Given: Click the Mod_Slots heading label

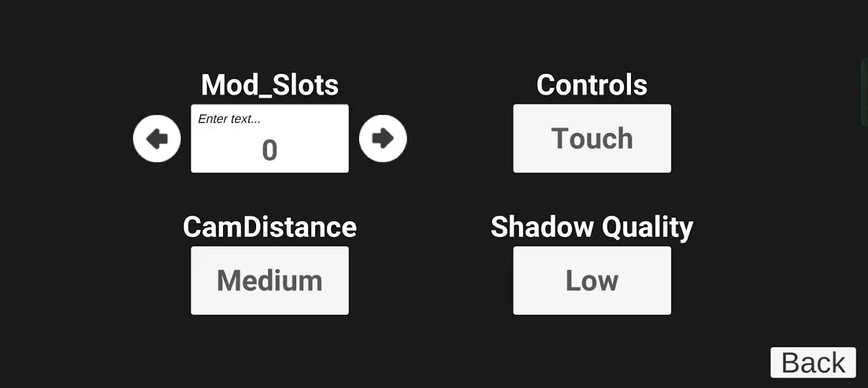Looking at the screenshot, I should pyautogui.click(x=269, y=85).
